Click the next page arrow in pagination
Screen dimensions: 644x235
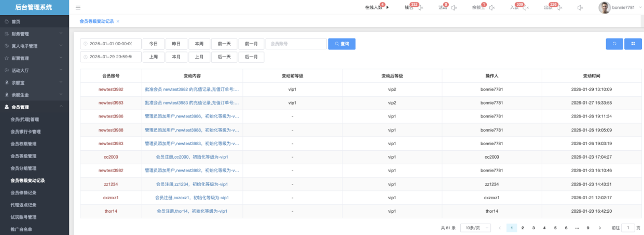point(600,228)
